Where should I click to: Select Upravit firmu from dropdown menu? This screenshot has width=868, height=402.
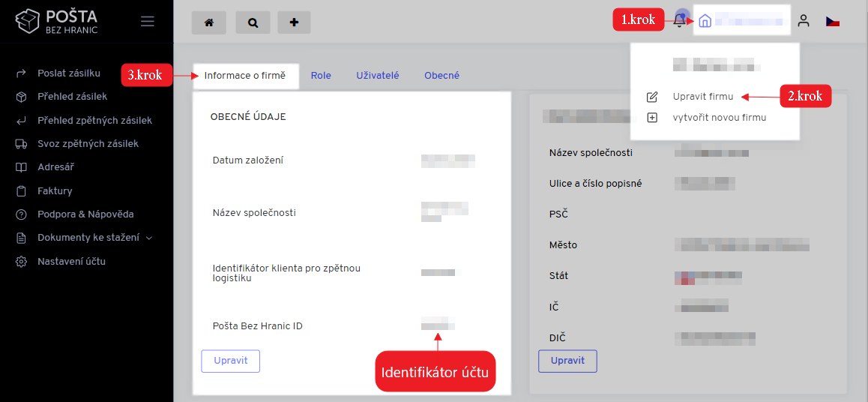click(x=702, y=97)
